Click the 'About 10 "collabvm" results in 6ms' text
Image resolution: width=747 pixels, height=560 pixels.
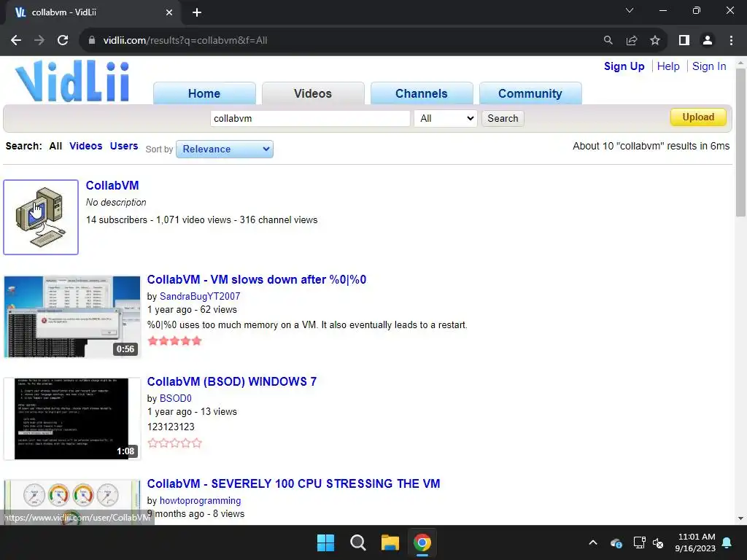pos(651,146)
